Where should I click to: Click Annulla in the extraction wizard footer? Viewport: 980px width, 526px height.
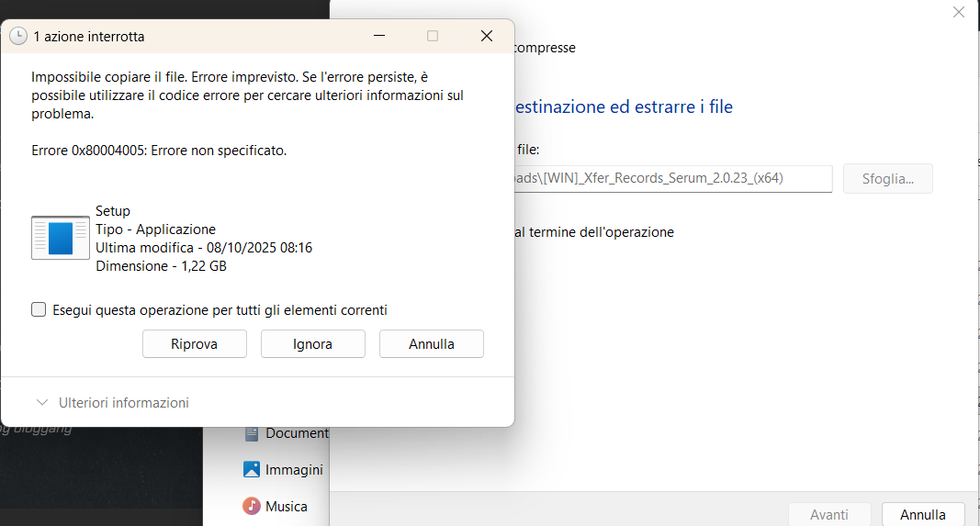[x=922, y=515]
